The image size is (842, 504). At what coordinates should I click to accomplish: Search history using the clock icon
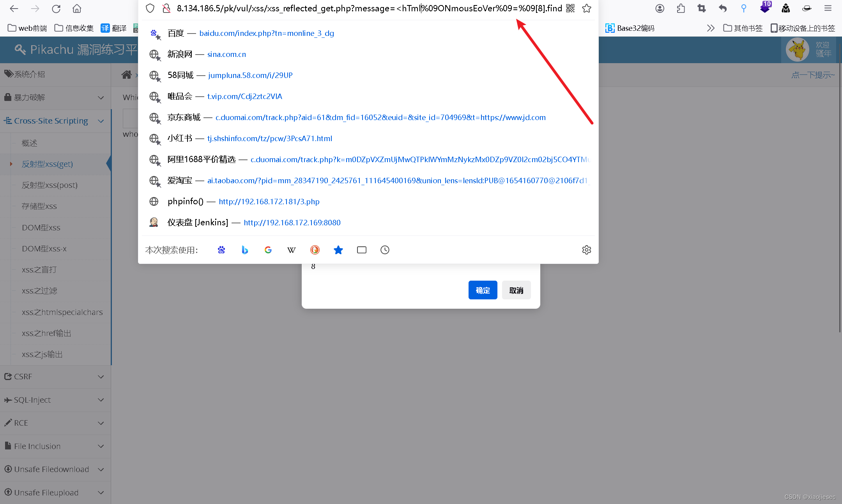coord(385,250)
